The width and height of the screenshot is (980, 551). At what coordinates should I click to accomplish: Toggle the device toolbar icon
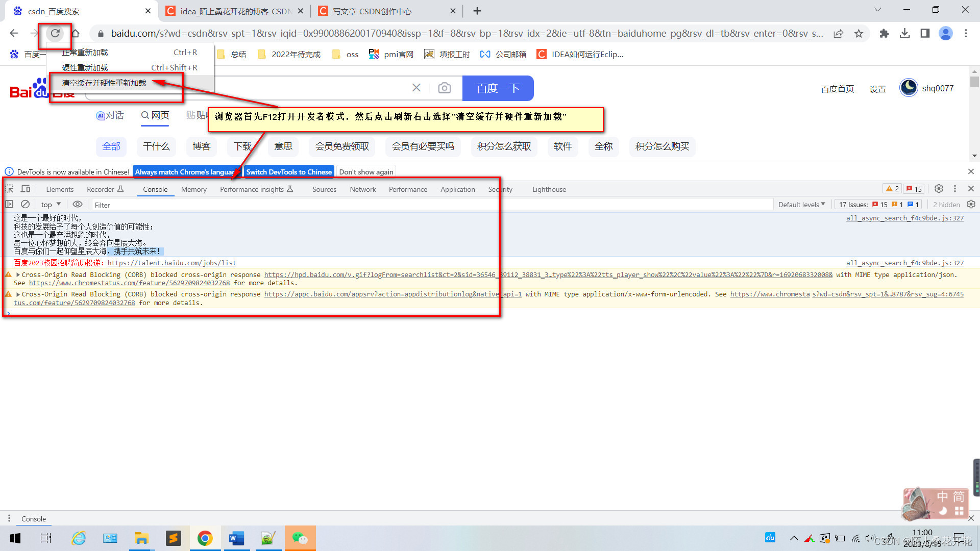pyautogui.click(x=26, y=189)
